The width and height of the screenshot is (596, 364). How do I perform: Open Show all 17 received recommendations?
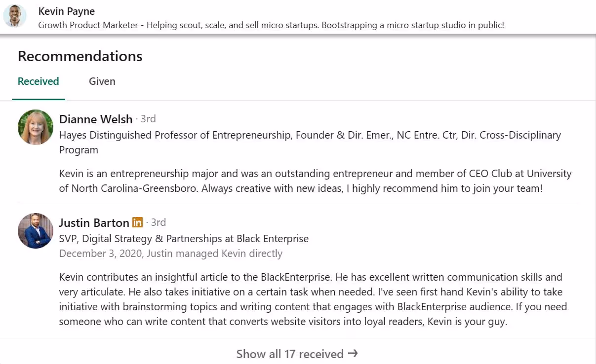tap(289, 354)
